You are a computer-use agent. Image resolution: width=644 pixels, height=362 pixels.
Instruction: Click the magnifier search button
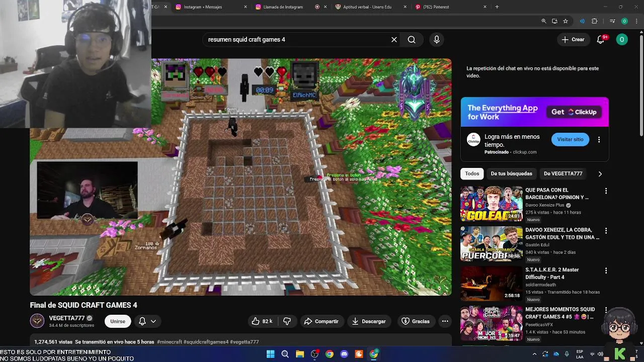[412, 40]
